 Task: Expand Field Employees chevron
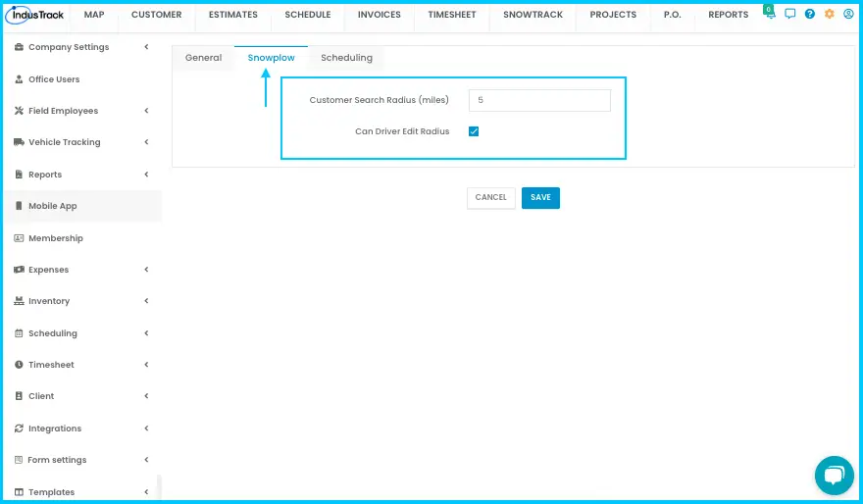146,111
